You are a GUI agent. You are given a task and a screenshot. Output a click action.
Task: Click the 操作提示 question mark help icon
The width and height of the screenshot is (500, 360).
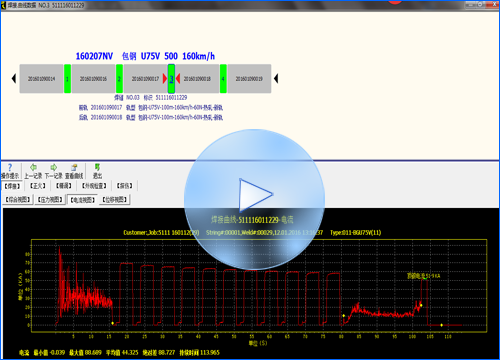coord(10,168)
